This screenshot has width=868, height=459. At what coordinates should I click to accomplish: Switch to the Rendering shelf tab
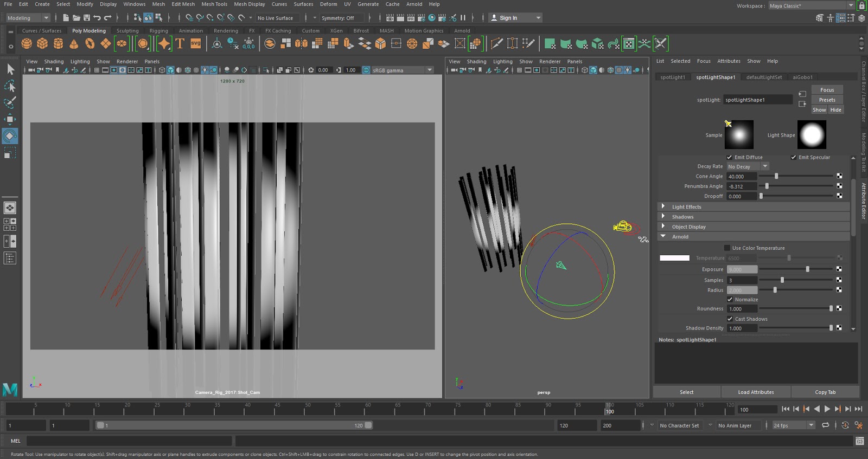click(226, 31)
